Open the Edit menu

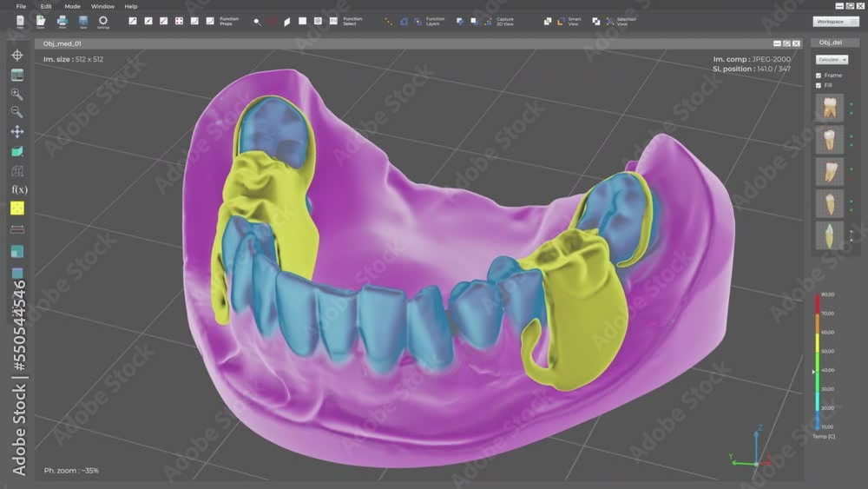pyautogui.click(x=46, y=7)
